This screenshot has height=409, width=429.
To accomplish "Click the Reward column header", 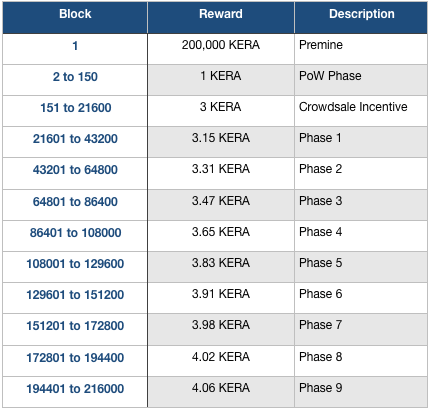I will [221, 14].
